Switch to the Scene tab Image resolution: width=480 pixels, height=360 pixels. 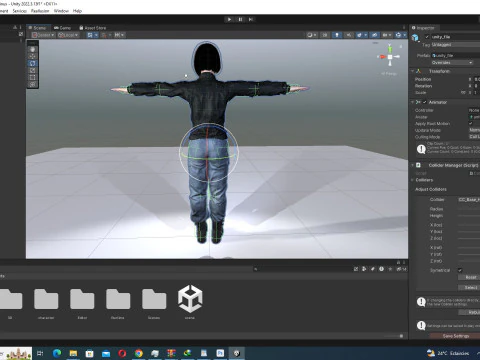[x=37, y=28]
